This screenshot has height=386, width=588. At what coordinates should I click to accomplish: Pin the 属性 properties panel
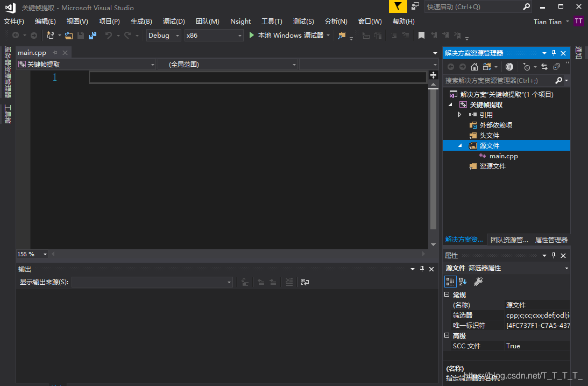coord(554,256)
